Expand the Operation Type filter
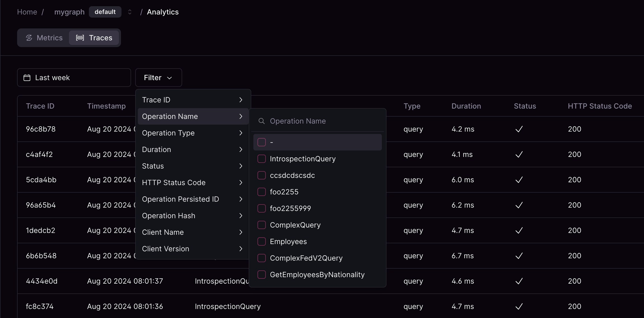The width and height of the screenshot is (644, 318). point(193,133)
